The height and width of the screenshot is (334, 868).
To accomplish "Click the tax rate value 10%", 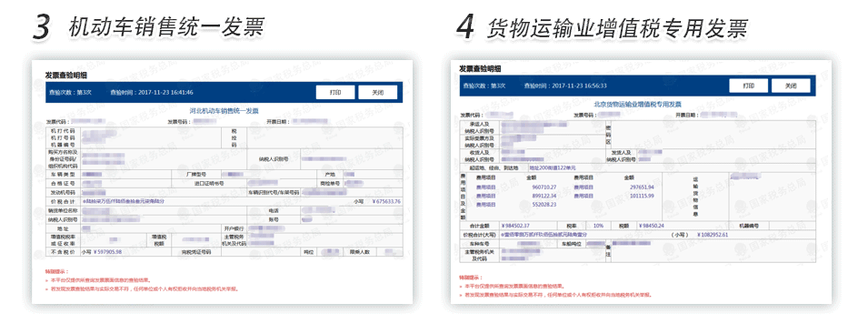I will [598, 226].
